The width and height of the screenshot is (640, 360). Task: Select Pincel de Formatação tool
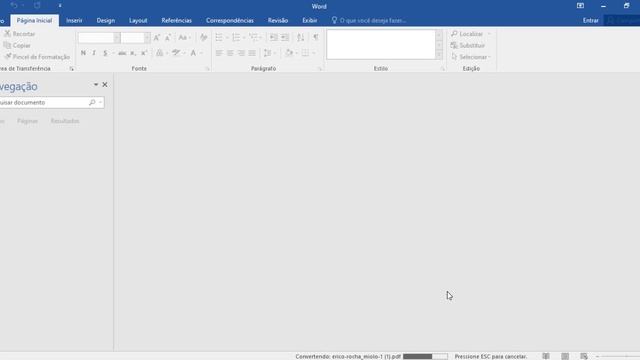coord(37,57)
